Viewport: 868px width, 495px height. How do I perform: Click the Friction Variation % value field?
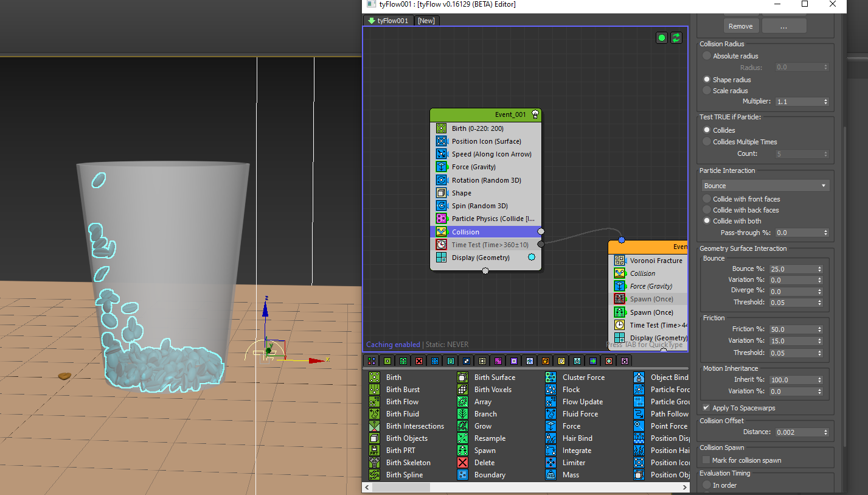(793, 341)
